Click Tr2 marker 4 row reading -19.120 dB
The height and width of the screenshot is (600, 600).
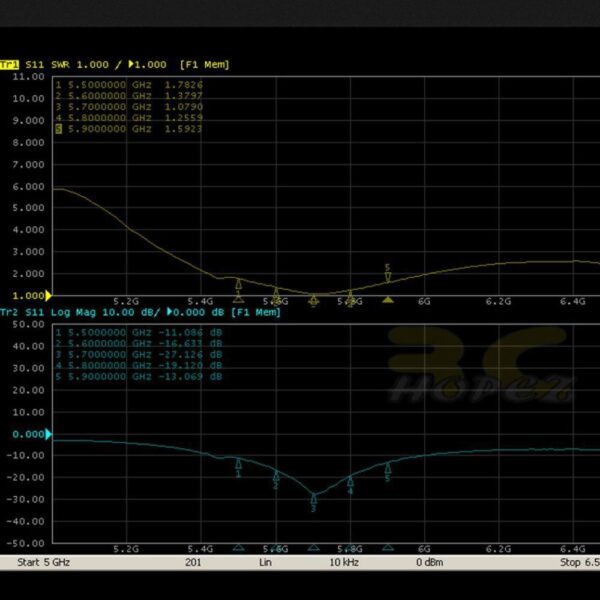point(139,366)
